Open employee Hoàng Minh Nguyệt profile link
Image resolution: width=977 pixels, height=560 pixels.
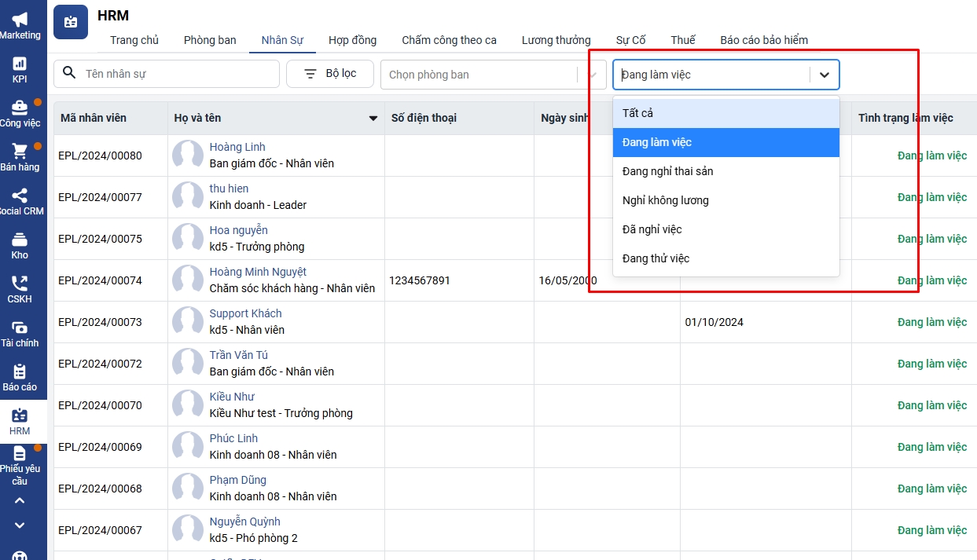pos(258,272)
